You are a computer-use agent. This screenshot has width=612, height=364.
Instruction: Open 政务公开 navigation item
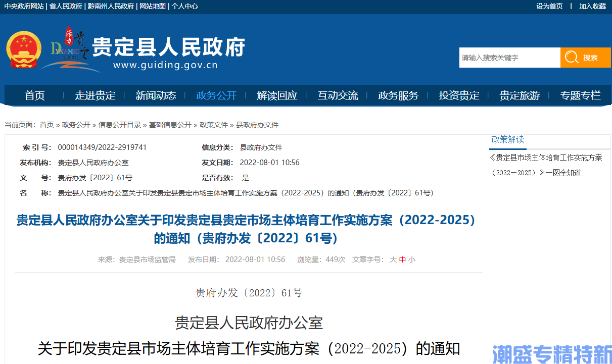point(216,95)
